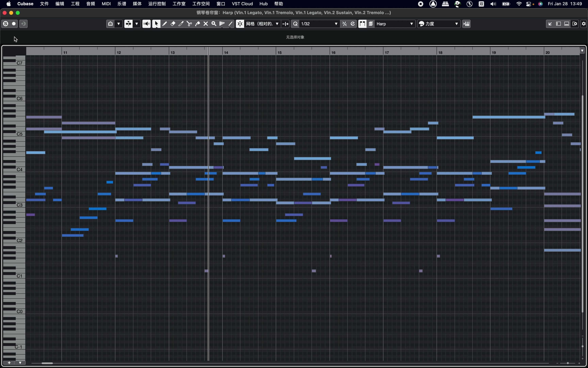The image size is (588, 368).
Task: Select the Time Warp tool
Action: coord(222,24)
